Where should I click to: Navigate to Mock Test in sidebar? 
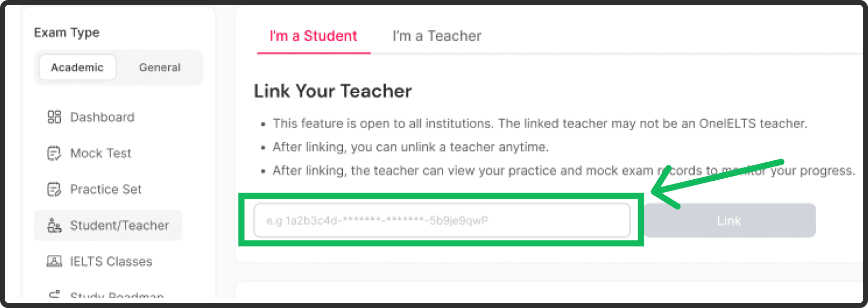tap(101, 153)
